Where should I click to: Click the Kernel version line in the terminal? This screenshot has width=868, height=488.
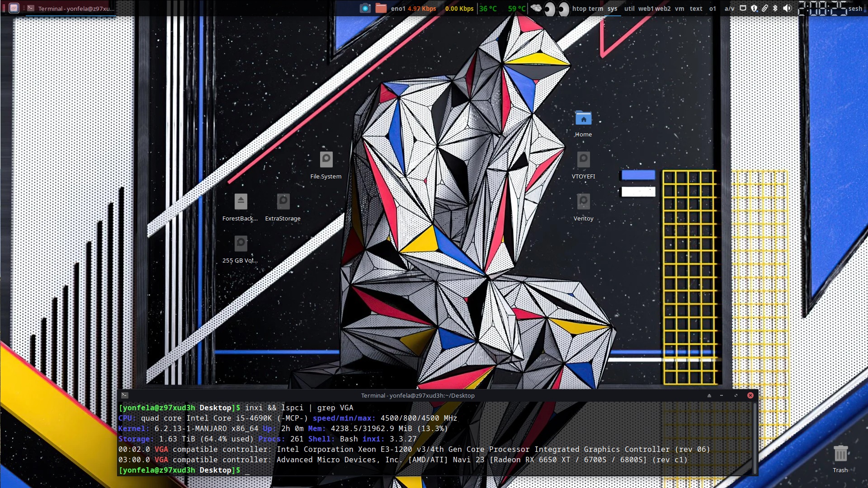click(x=283, y=428)
